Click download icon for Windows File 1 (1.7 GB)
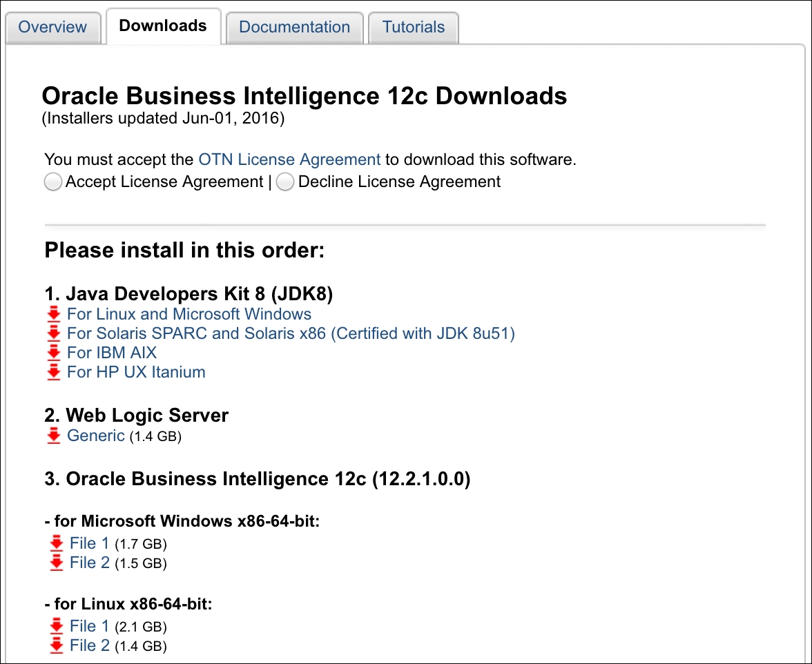Image resolution: width=812 pixels, height=664 pixels. click(57, 543)
